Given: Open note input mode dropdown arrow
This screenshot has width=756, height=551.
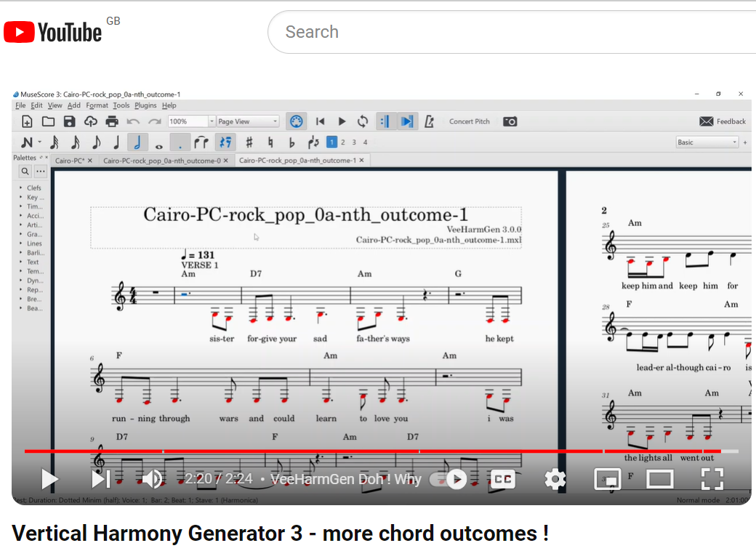Looking at the screenshot, I should click(39, 142).
